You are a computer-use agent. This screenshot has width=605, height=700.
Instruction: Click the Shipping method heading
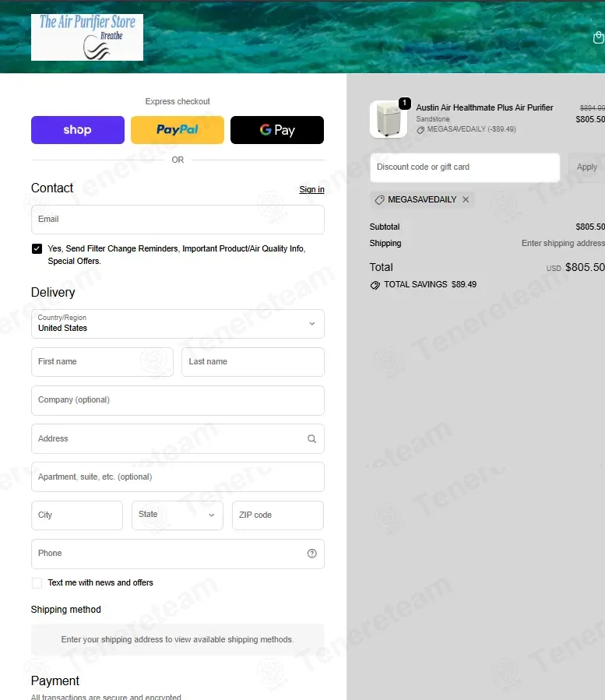65,610
